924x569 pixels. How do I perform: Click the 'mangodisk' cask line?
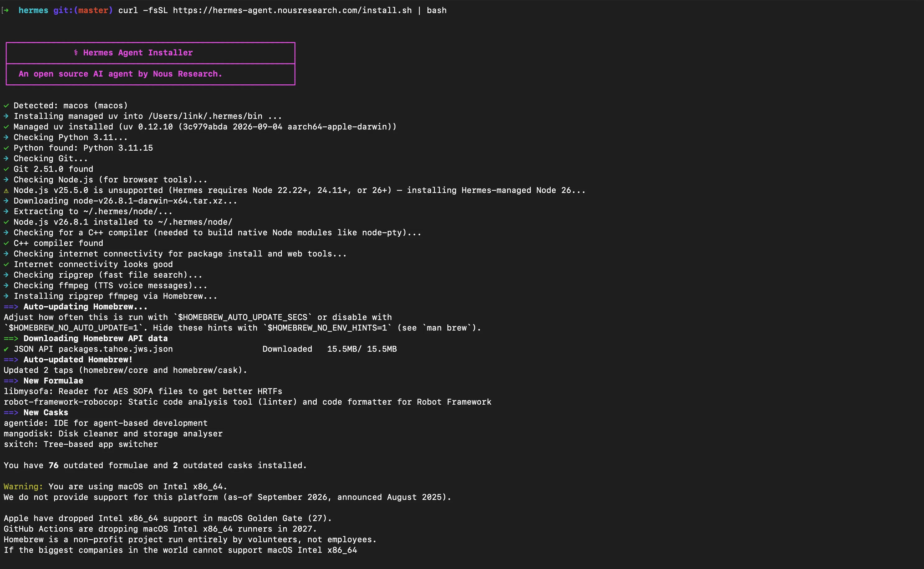coord(113,434)
